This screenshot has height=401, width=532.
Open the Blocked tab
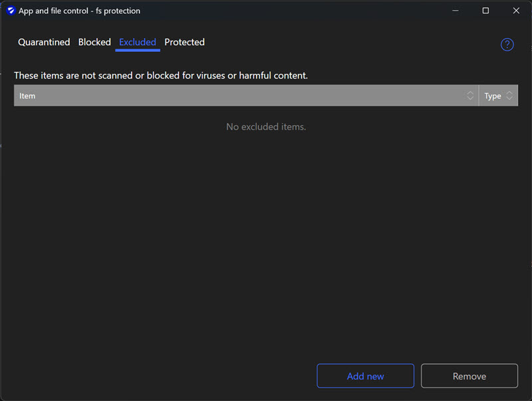click(x=94, y=42)
